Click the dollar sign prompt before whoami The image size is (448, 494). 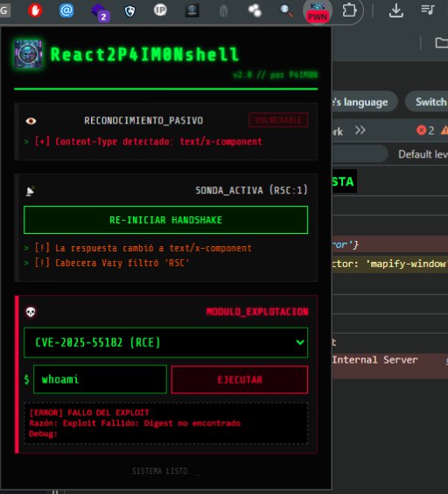(27, 379)
